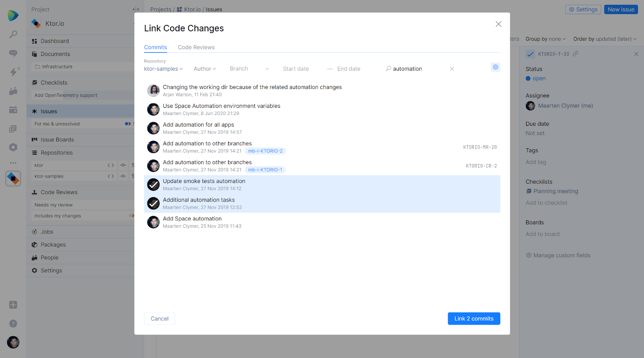Click 'Add to board' in the issue panel
This screenshot has height=358, width=644.
(543, 234)
